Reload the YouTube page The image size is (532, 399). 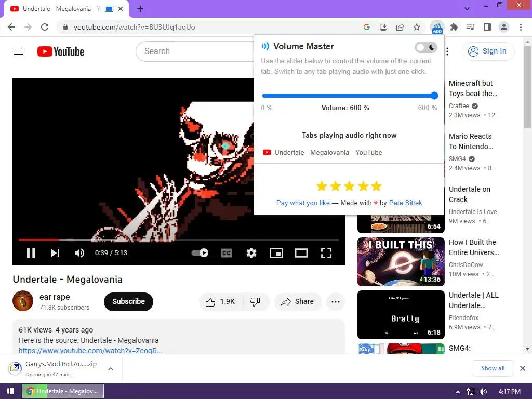click(x=45, y=27)
